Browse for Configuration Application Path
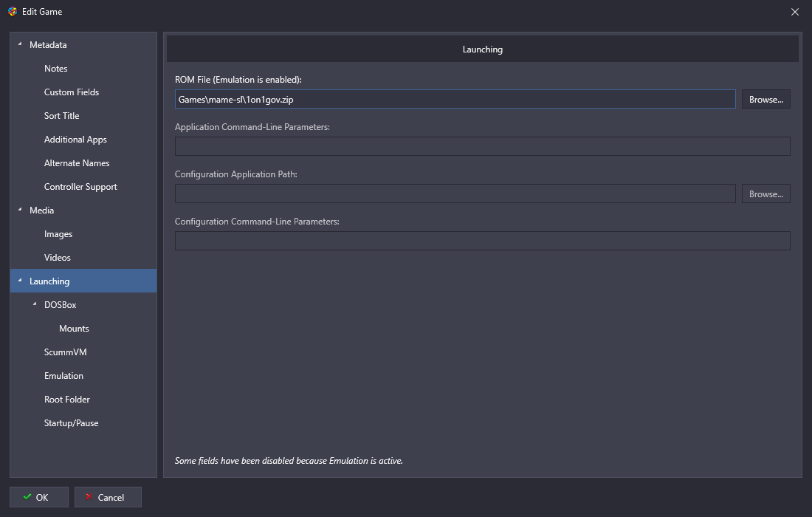 point(766,194)
